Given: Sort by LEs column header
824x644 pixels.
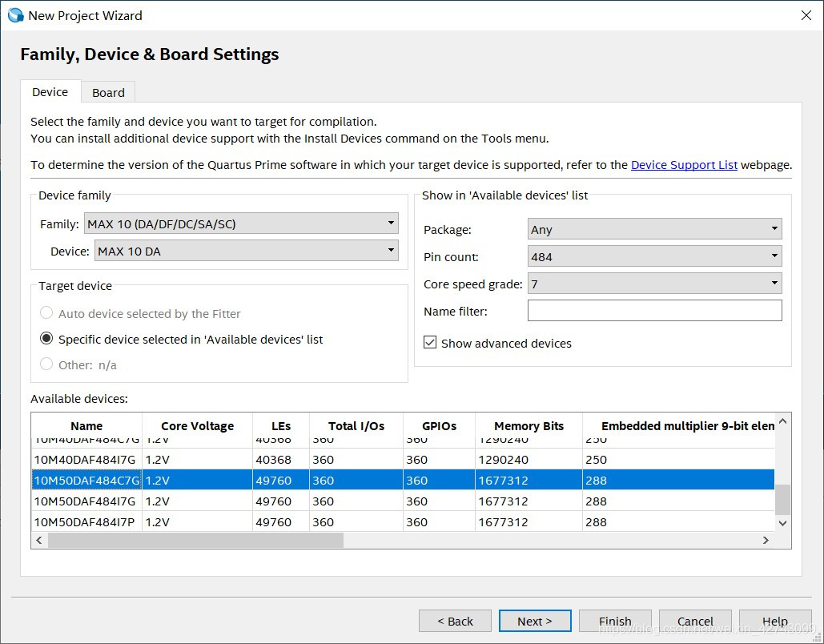Looking at the screenshot, I should 281,426.
